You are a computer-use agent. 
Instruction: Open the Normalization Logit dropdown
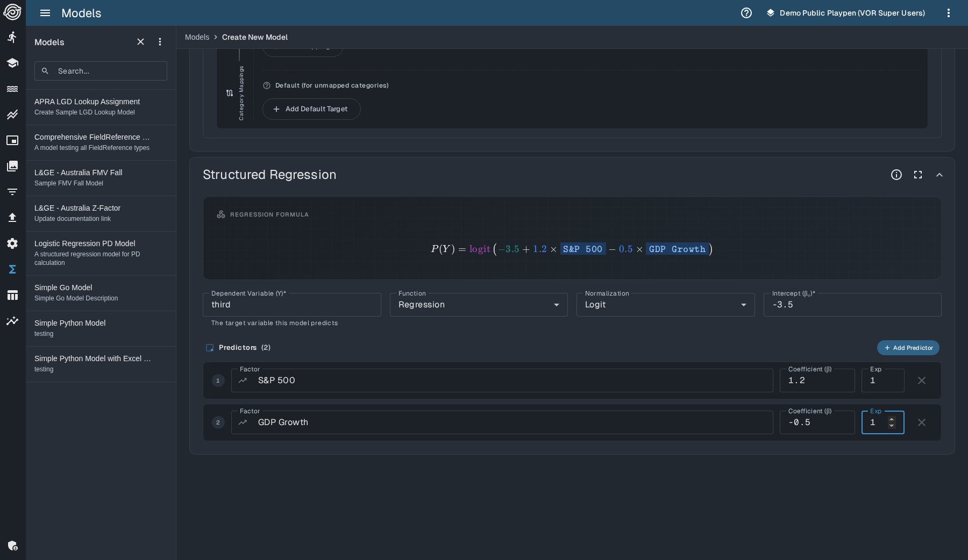665,305
